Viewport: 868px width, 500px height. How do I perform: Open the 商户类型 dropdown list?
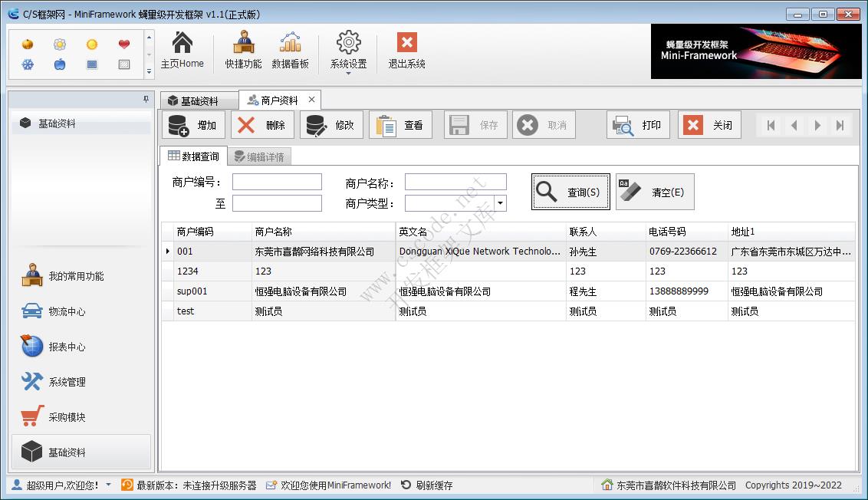click(x=502, y=202)
